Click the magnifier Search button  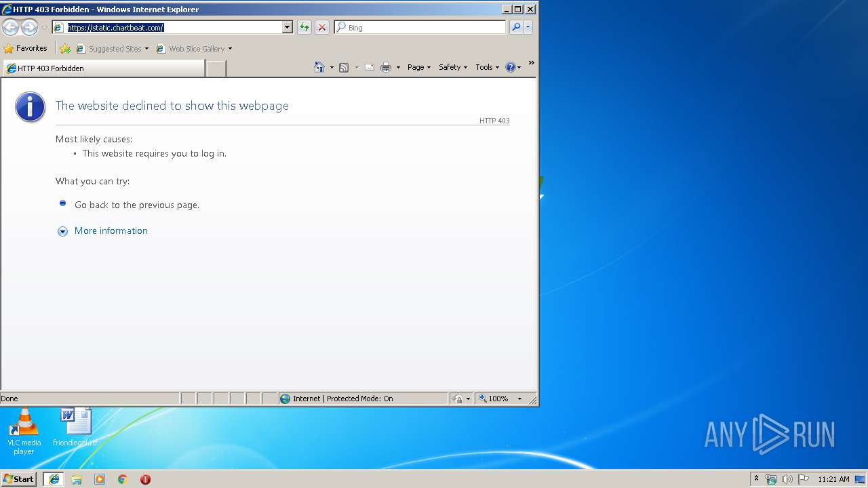pos(516,27)
